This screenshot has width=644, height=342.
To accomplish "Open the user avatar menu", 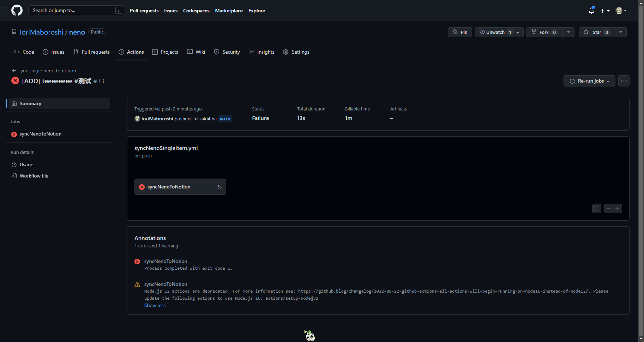I will [x=621, y=11].
